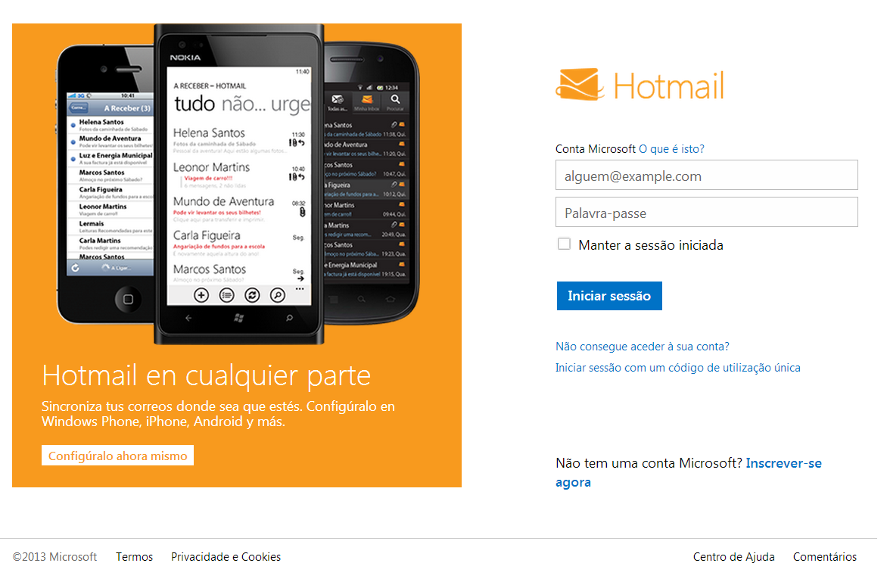Open the O que é isto? link

(x=671, y=148)
